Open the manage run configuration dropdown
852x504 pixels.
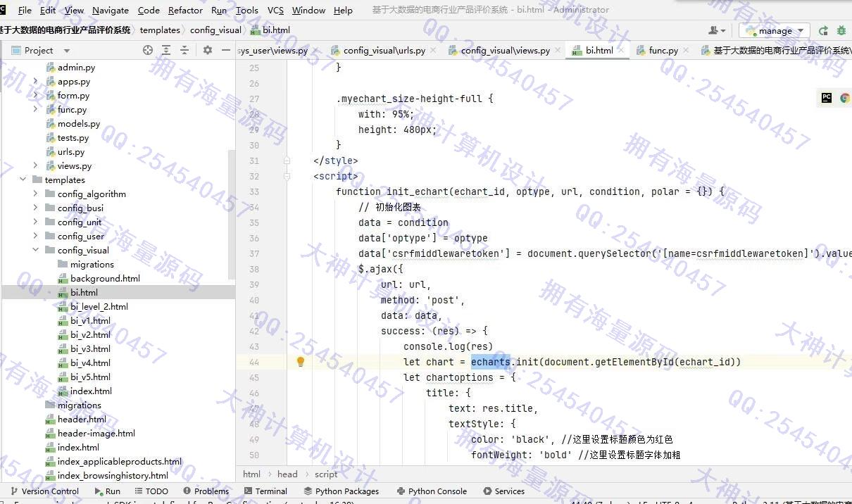[775, 30]
